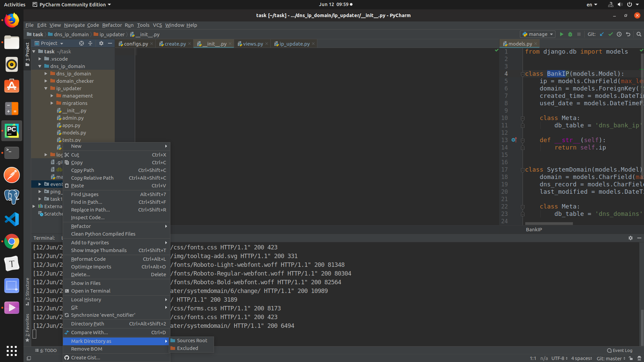Screen dimensions: 644x362
Task: Close the create.py tab
Action: pos(190,44)
